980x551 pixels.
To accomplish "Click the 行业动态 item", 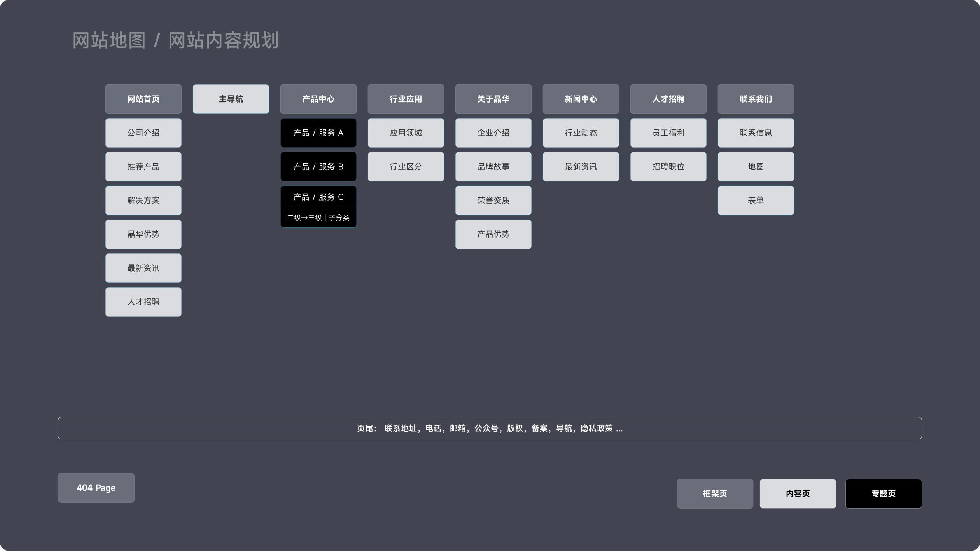I will click(581, 133).
